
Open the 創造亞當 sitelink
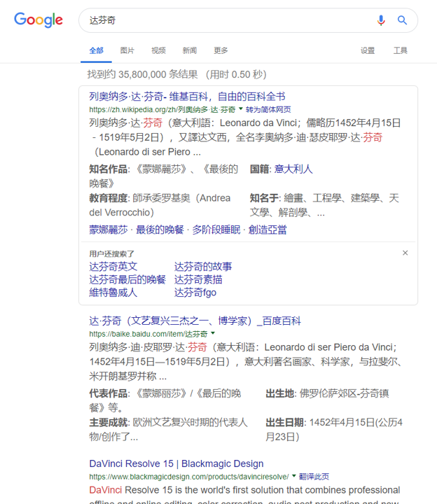(x=268, y=230)
